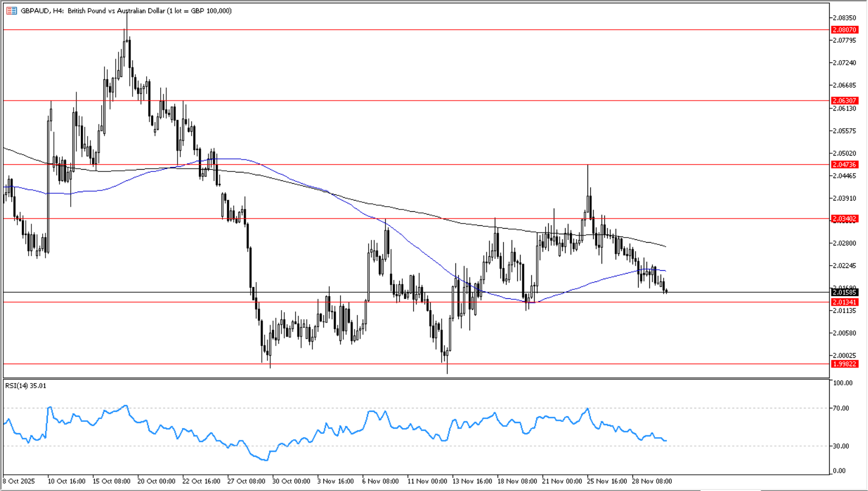Click the RSI(14) 35.01 indicator label

point(26,386)
